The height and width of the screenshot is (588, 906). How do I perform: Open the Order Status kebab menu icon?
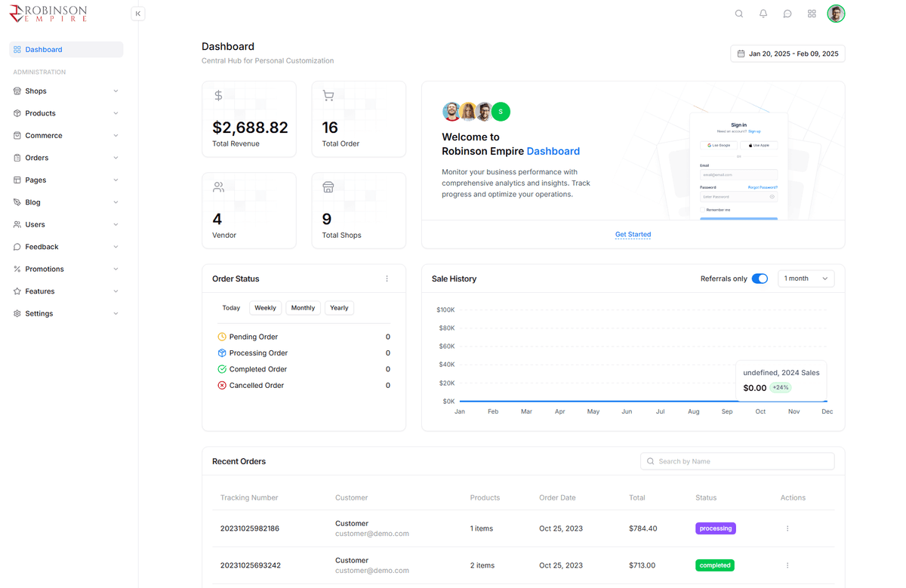tap(387, 279)
